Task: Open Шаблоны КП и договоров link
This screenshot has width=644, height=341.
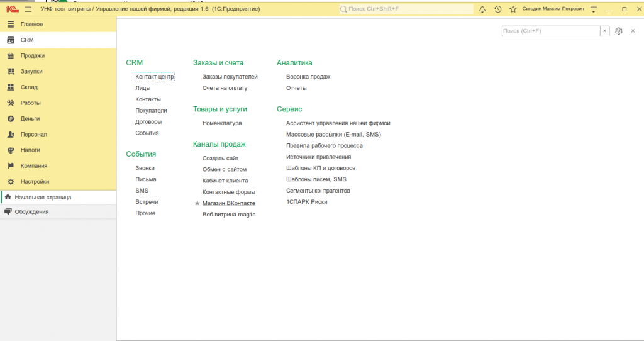Action: coord(321,168)
